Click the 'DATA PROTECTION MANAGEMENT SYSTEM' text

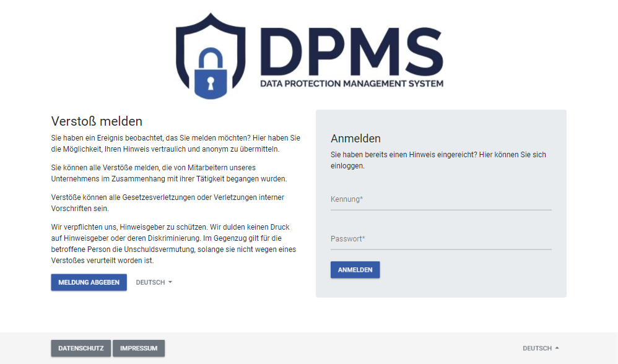pyautogui.click(x=352, y=84)
